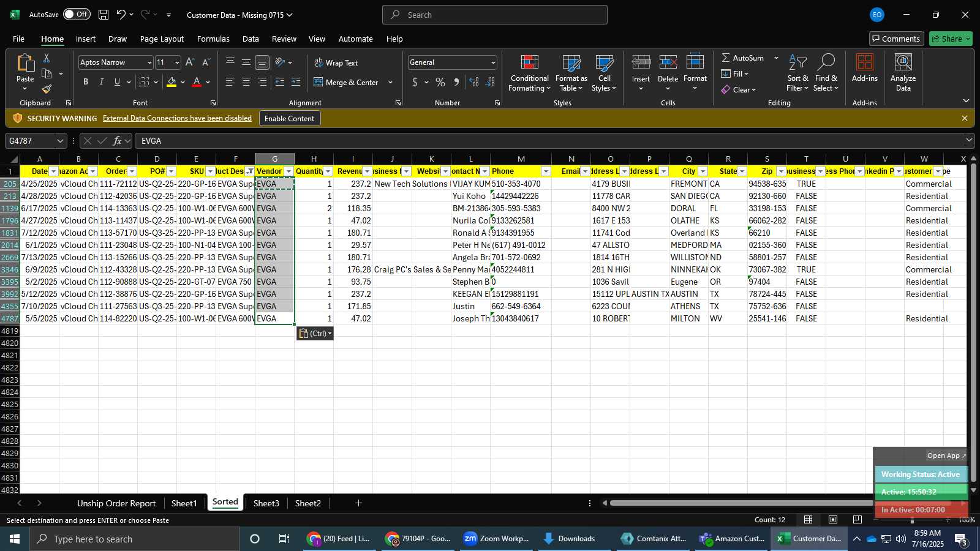Click the Share button
Image resolution: width=980 pixels, height=551 pixels.
951,39
